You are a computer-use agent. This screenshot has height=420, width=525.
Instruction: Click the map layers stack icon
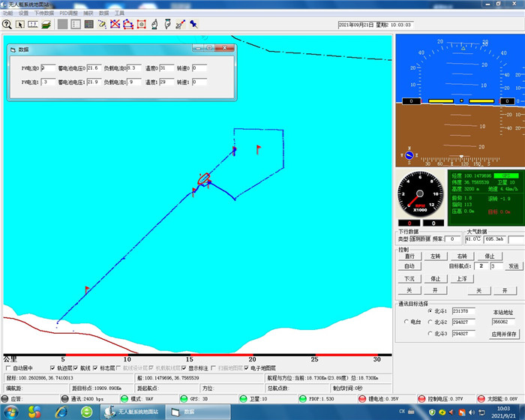coord(46,24)
